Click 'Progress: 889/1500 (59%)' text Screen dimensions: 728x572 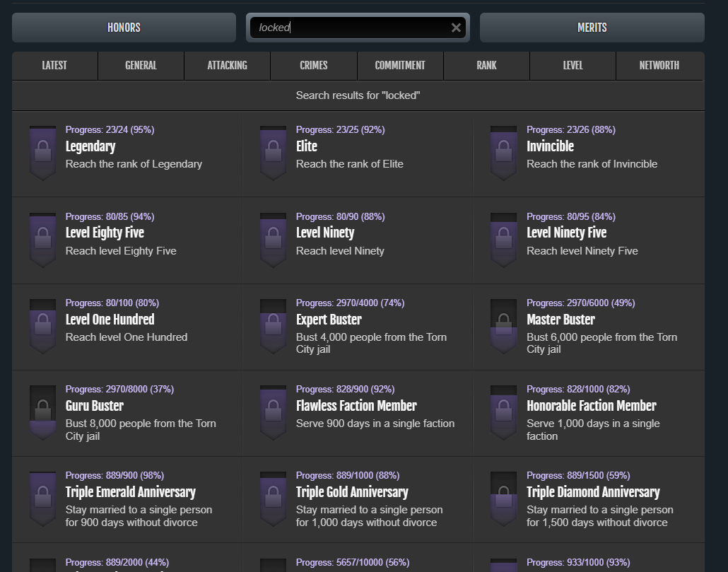point(578,476)
